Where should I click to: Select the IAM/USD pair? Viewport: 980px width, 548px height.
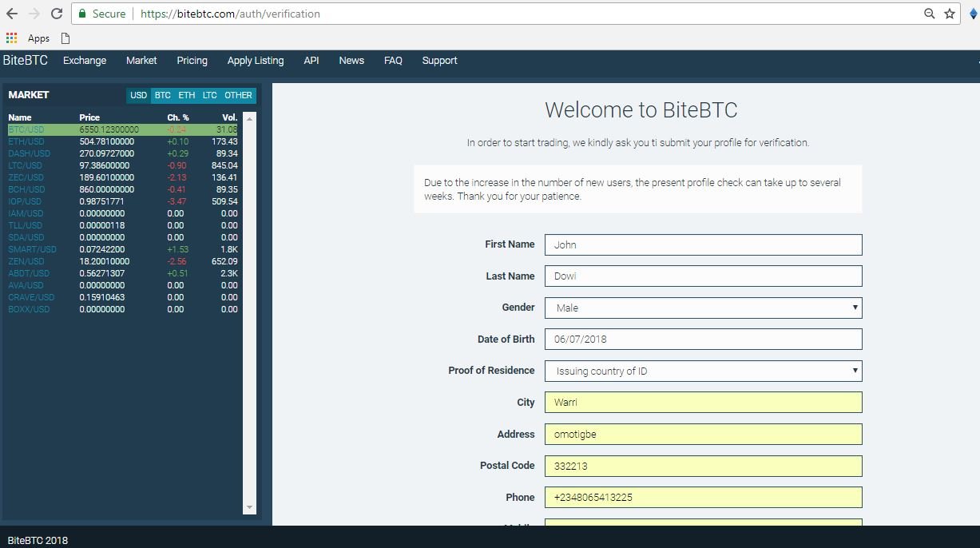pos(122,213)
